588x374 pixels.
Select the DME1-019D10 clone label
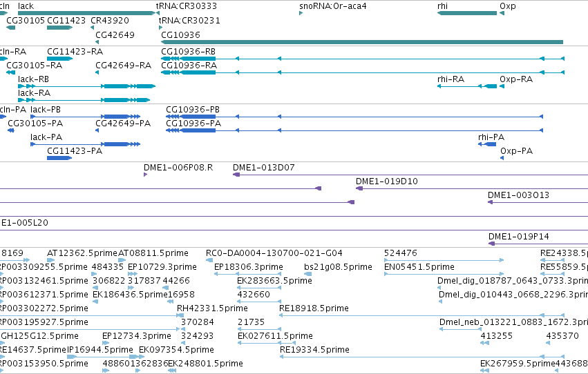pos(387,181)
